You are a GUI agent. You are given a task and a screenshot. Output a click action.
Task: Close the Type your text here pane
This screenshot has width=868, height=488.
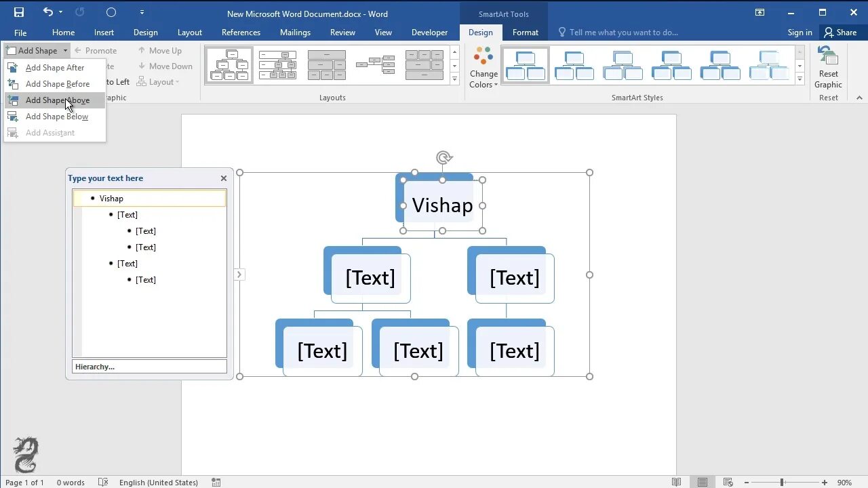point(224,178)
